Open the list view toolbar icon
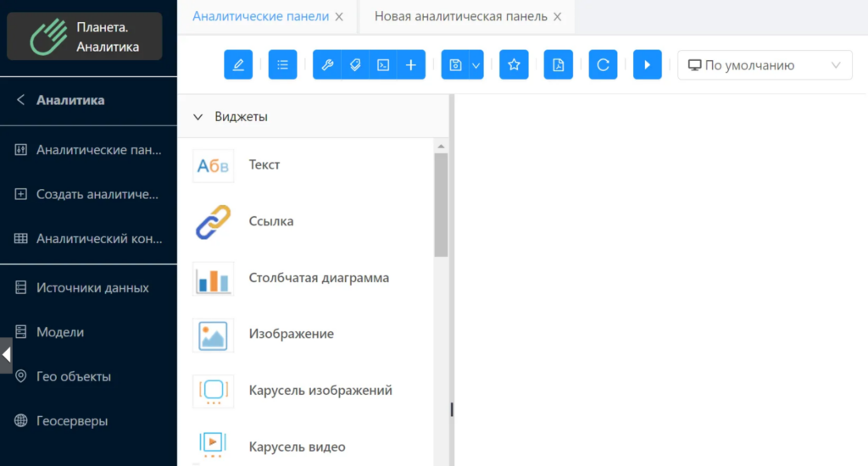 point(283,65)
